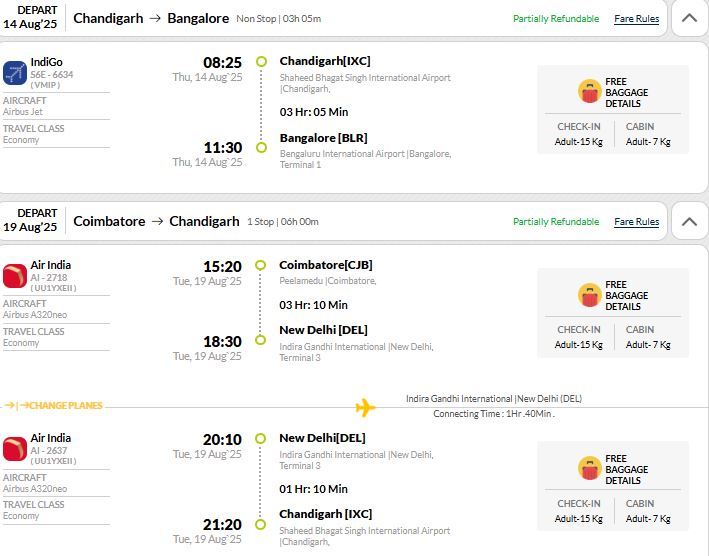The height and width of the screenshot is (556, 709).
Task: Click the baggage icon on the Delhi–Chandigarh leg
Action: pyautogui.click(x=589, y=468)
